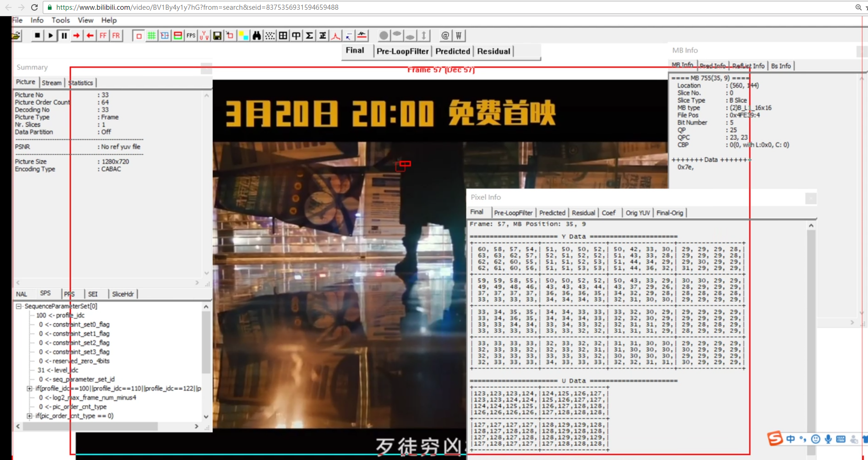Open the Orig YUV tab in the Pixel Info panel
Image resolution: width=868 pixels, height=460 pixels.
click(x=637, y=213)
